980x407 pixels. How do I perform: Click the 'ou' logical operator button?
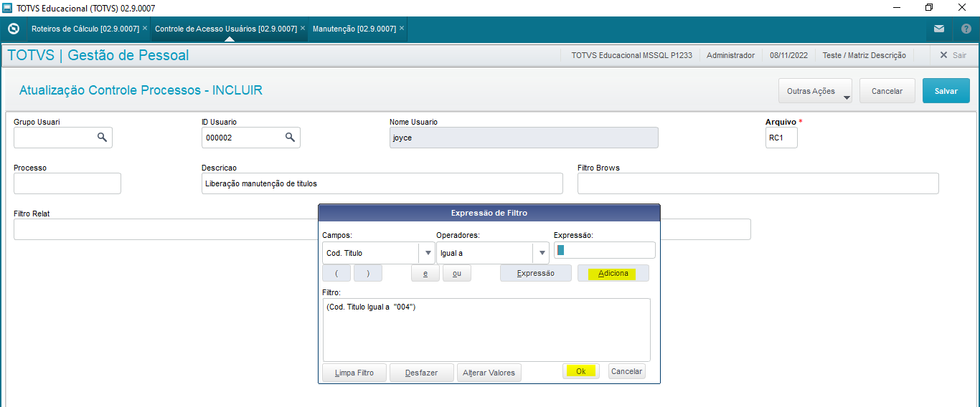coord(457,273)
